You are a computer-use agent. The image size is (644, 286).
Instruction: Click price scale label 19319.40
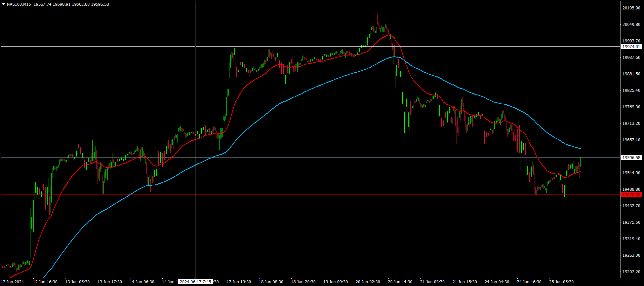point(631,239)
